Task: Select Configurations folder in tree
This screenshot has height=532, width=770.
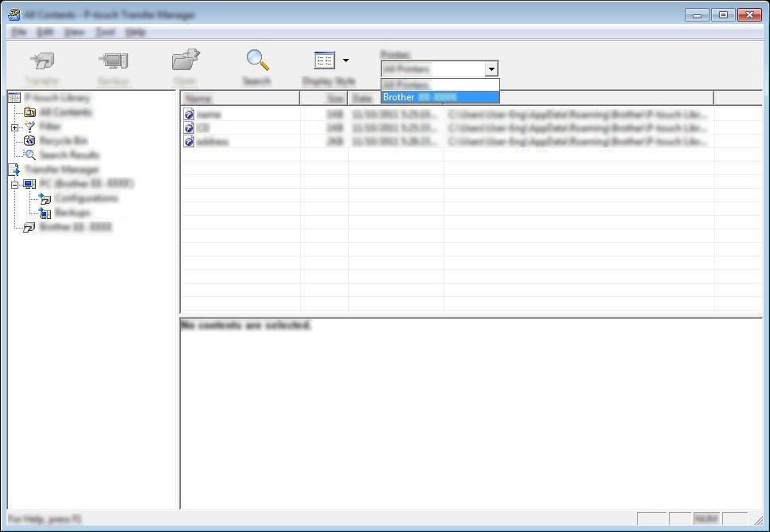Action: coord(86,198)
